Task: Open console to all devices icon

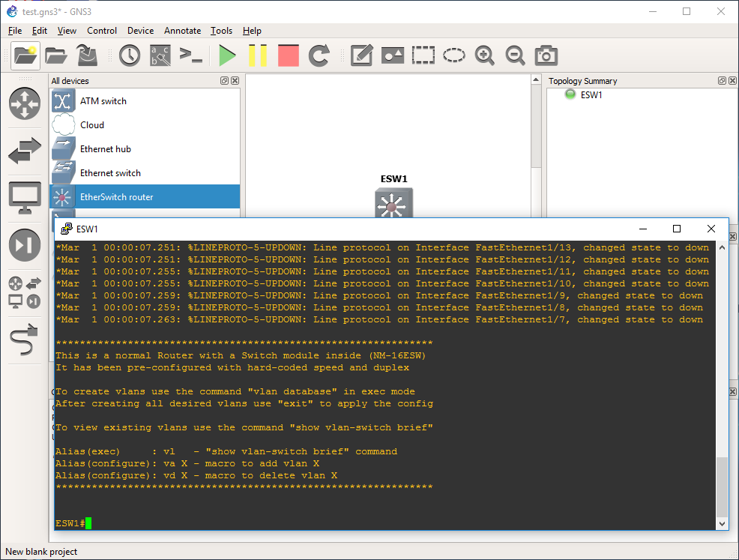Action: tap(191, 55)
